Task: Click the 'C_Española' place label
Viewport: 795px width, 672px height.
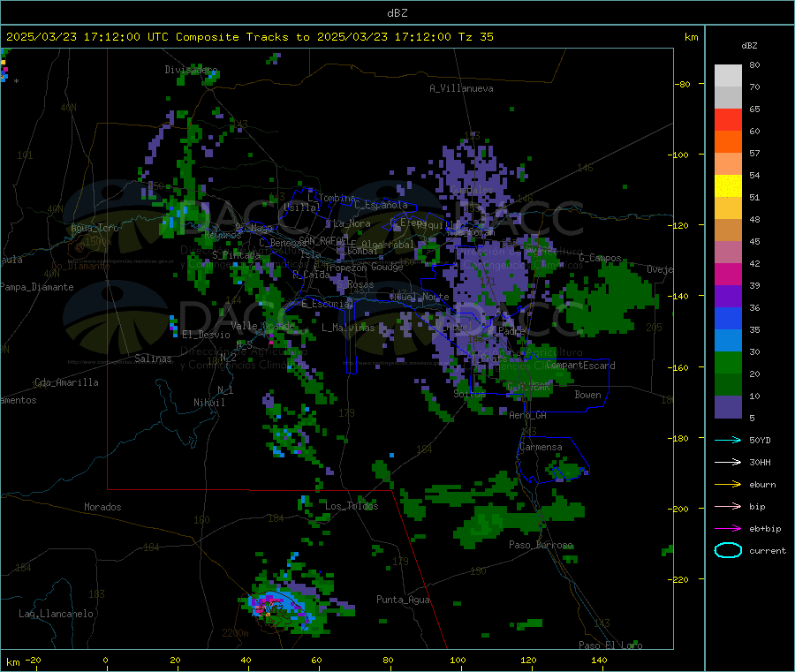Action: click(381, 205)
